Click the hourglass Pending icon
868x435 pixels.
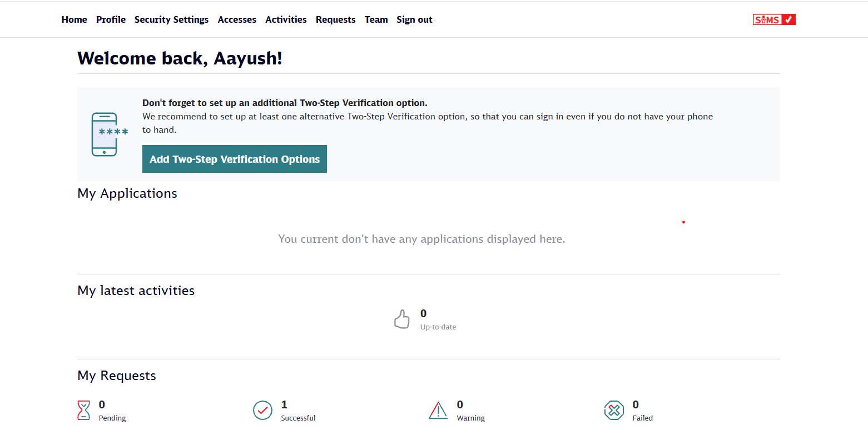(x=83, y=411)
